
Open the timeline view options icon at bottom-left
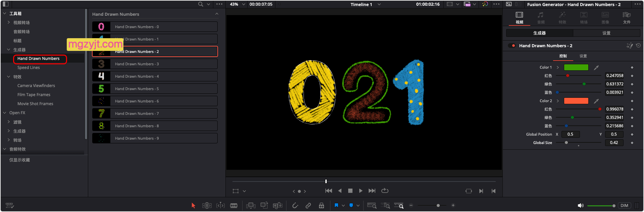point(10,205)
